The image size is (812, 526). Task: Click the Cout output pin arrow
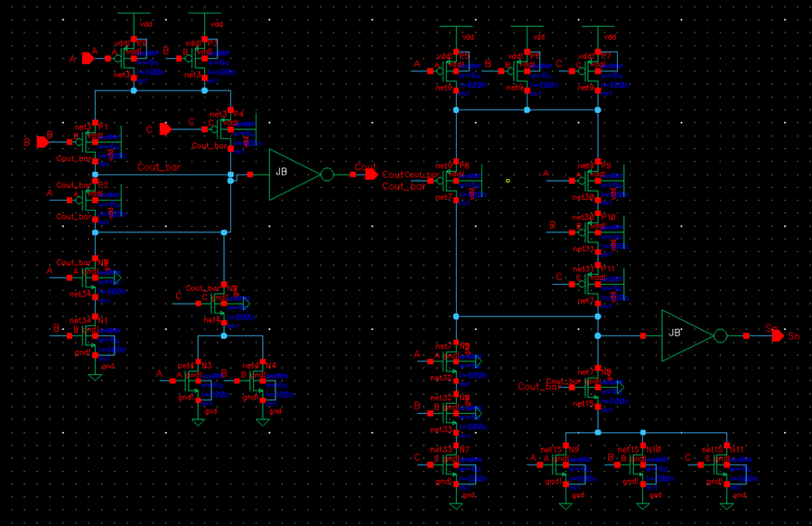point(370,174)
